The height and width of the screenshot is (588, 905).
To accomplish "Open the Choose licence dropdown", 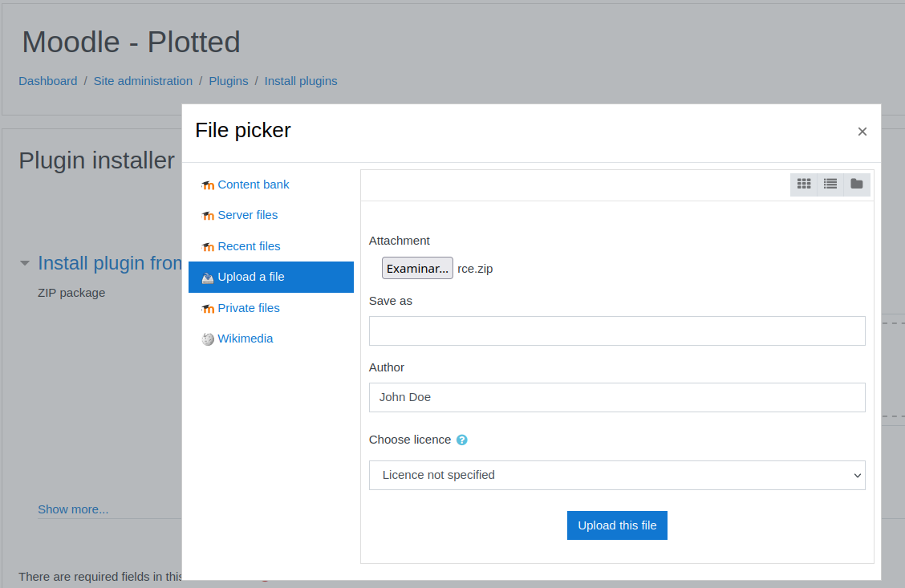I will pyautogui.click(x=617, y=475).
